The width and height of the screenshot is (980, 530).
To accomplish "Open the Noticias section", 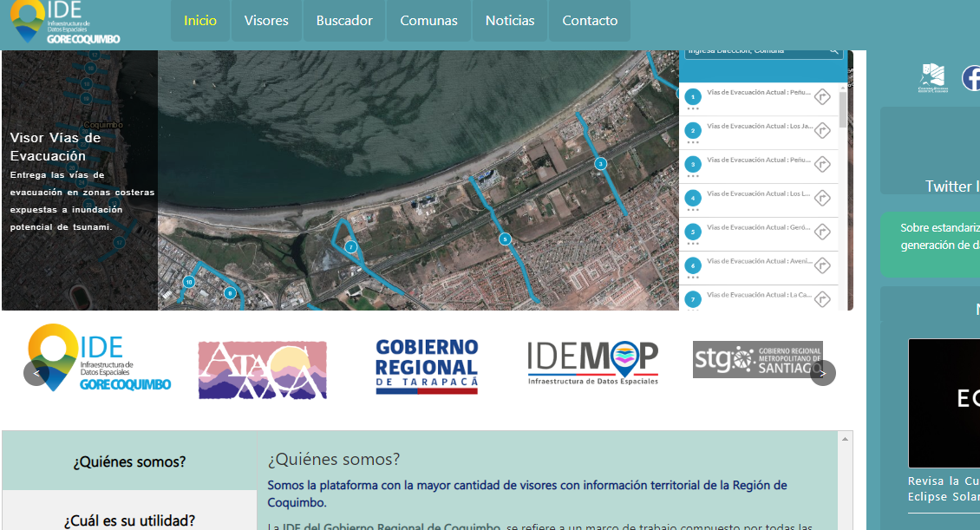I will click(510, 21).
